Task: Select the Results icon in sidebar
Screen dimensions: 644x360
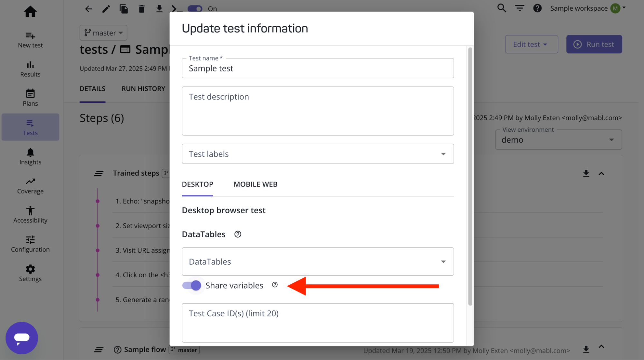Action: pos(30,68)
